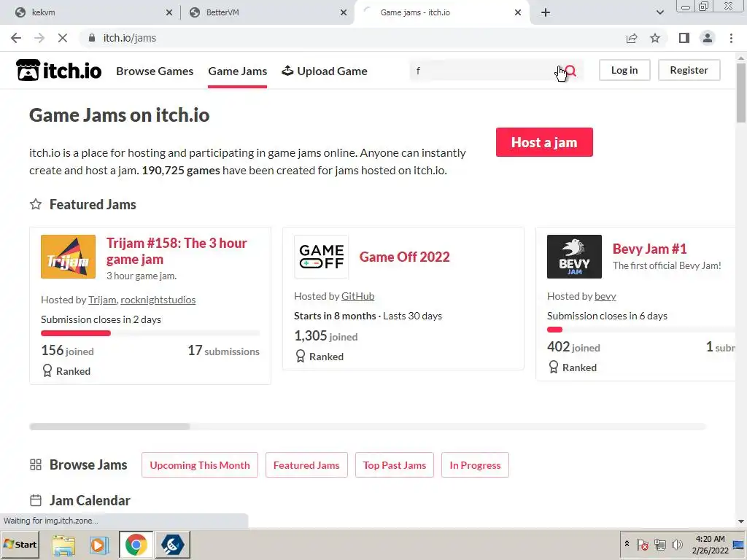Screen dimensions: 747x560
Task: Click the Show desktop button
Action: pos(739,545)
